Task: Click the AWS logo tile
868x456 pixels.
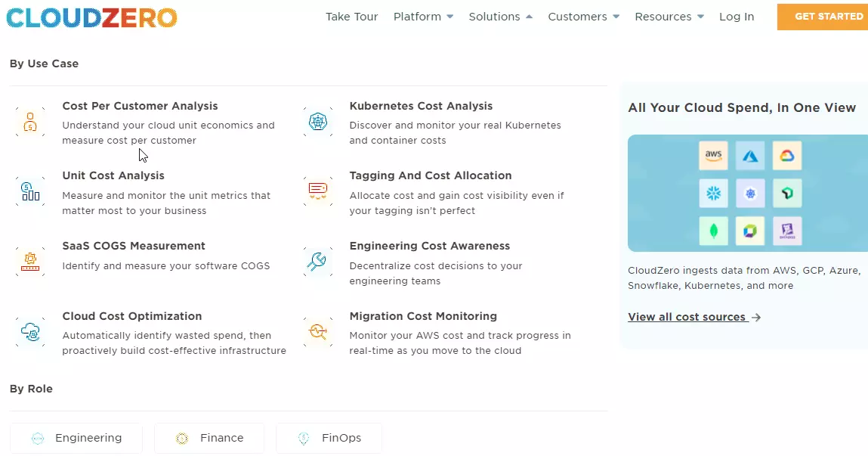Action: click(712, 155)
